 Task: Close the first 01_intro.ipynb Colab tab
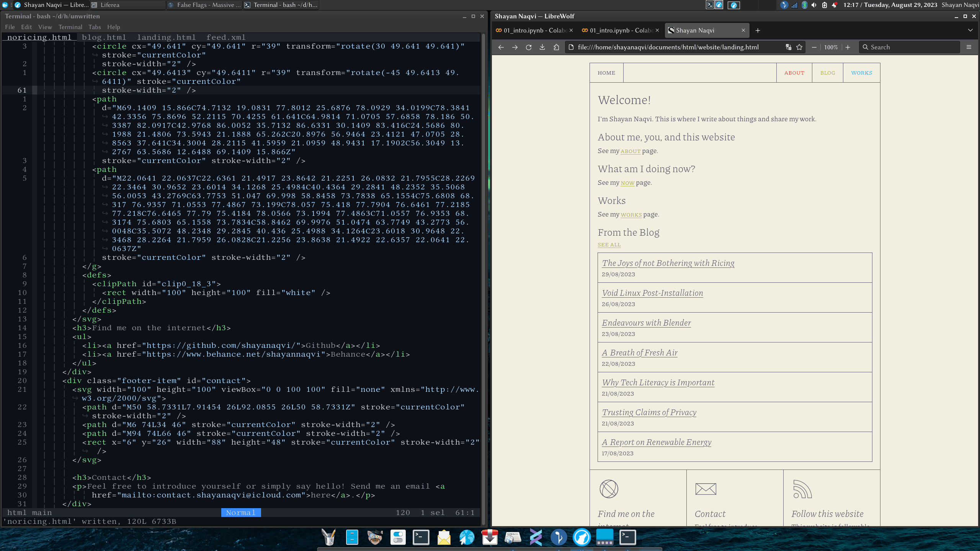(571, 30)
